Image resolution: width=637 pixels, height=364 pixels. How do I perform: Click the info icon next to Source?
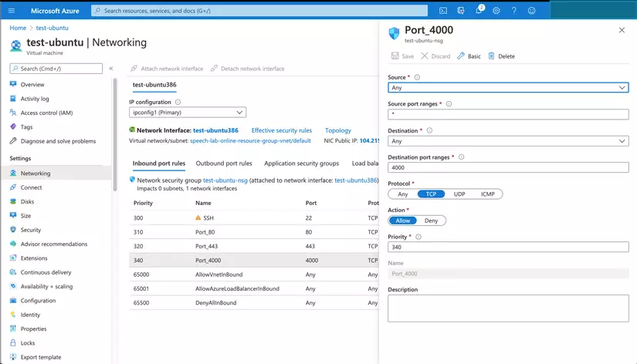pyautogui.click(x=417, y=77)
